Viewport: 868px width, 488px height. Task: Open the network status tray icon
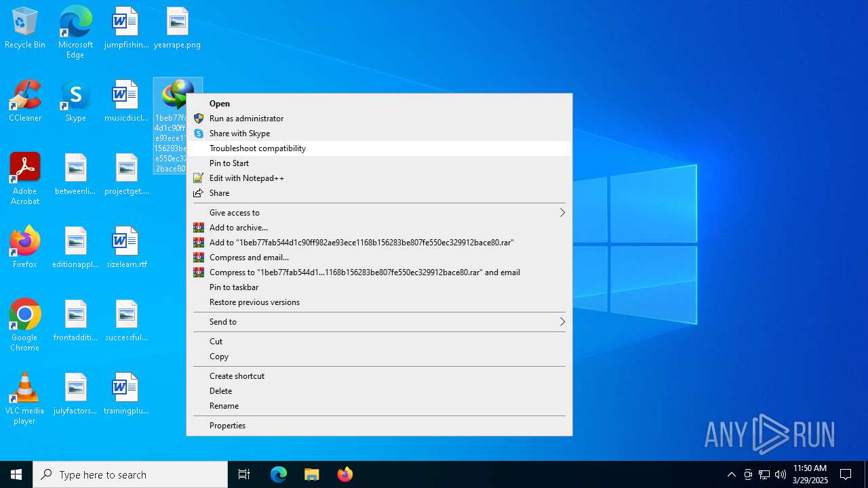764,474
